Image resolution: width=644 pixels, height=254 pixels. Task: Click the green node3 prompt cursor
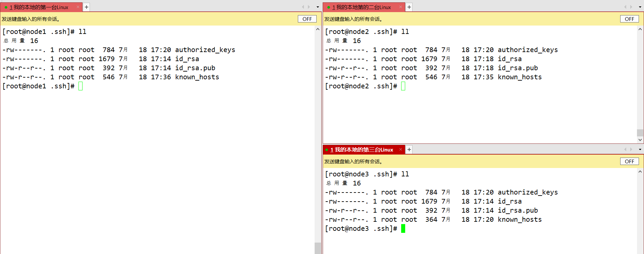coord(403,229)
